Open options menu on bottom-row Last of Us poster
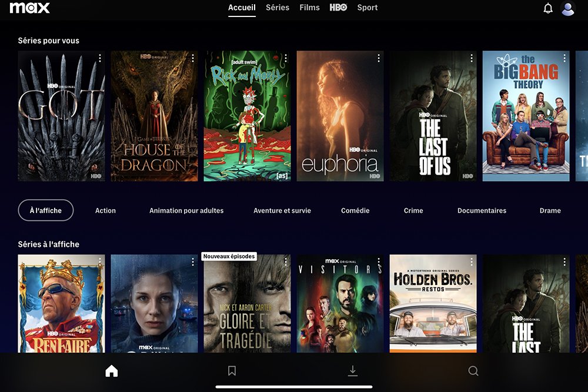 pos(564,262)
